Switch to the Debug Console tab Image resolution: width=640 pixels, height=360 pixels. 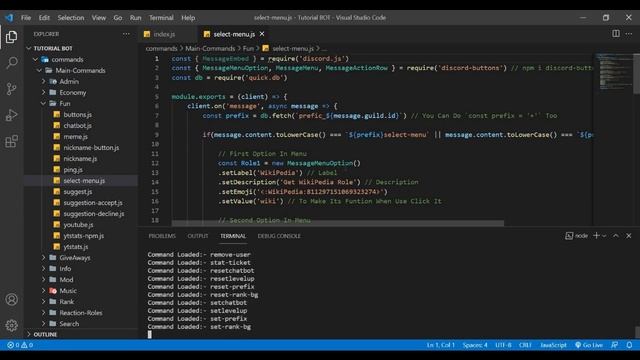tap(279, 236)
